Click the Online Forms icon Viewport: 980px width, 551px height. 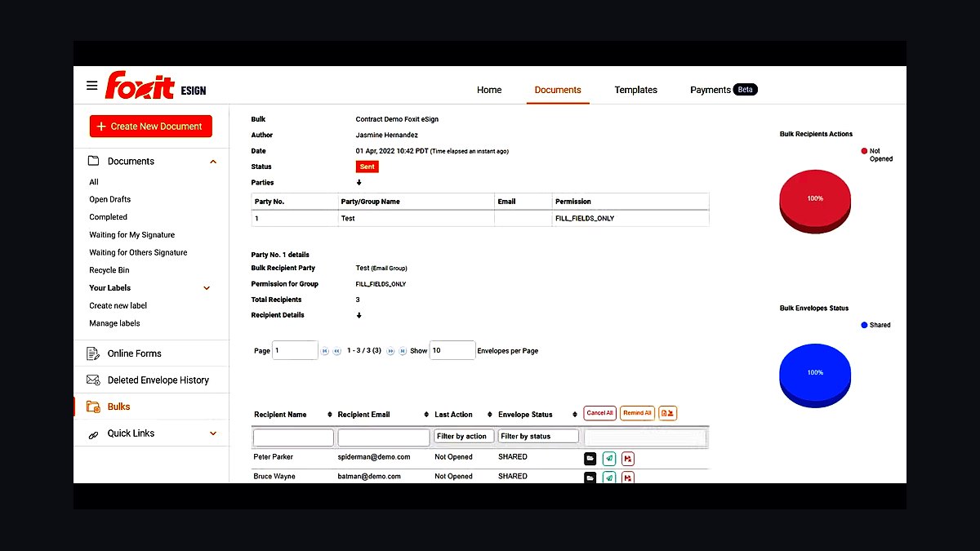pyautogui.click(x=93, y=353)
